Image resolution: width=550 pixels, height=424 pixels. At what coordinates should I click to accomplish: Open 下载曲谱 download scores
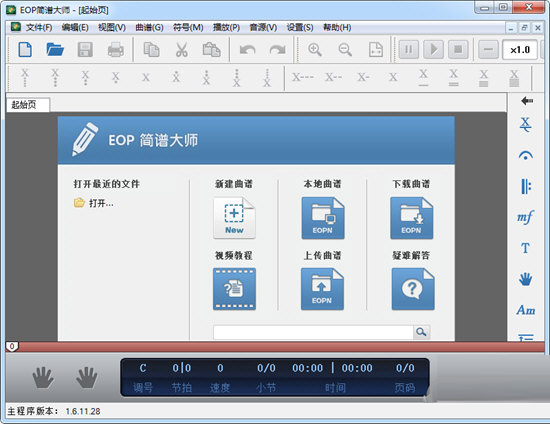click(411, 218)
